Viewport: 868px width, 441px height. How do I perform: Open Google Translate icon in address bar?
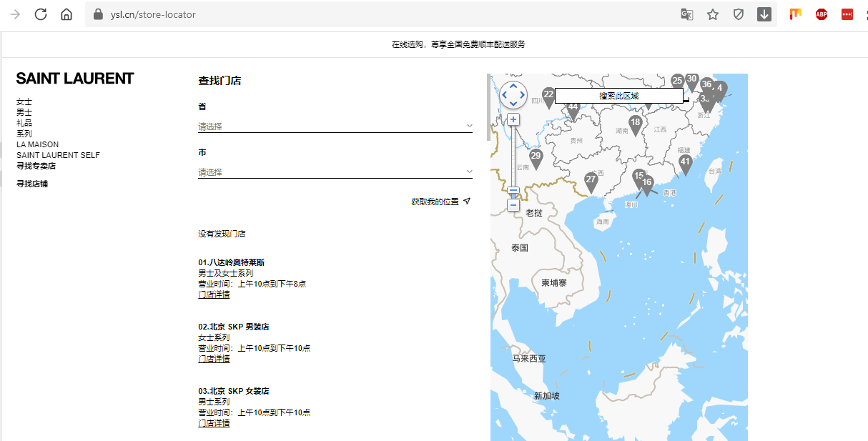687,14
